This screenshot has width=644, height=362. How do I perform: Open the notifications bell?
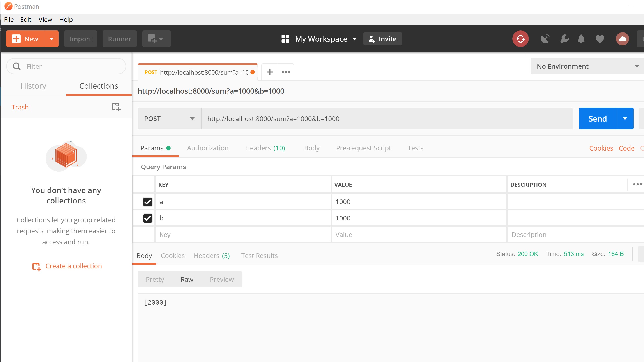click(x=581, y=39)
